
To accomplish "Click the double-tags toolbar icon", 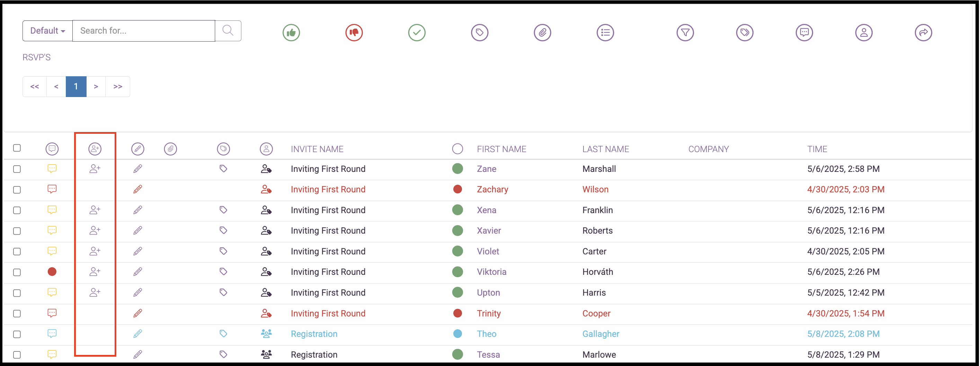I will pos(745,32).
